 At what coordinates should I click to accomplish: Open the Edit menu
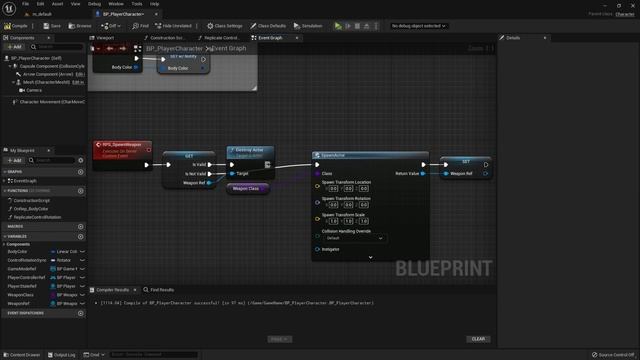point(40,4)
